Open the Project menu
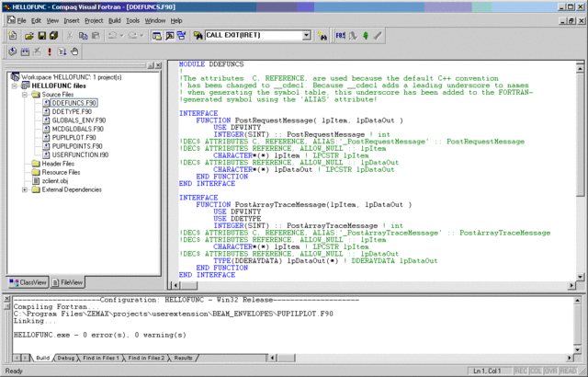The image size is (588, 377). 94,20
